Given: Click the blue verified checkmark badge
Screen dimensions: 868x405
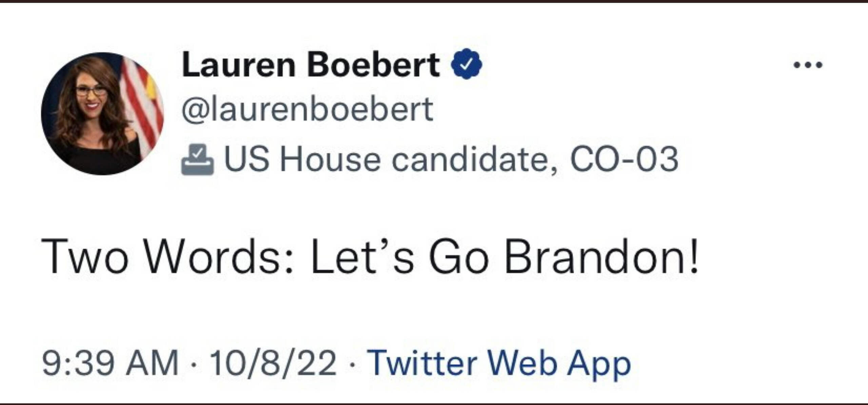Looking at the screenshot, I should point(467,64).
